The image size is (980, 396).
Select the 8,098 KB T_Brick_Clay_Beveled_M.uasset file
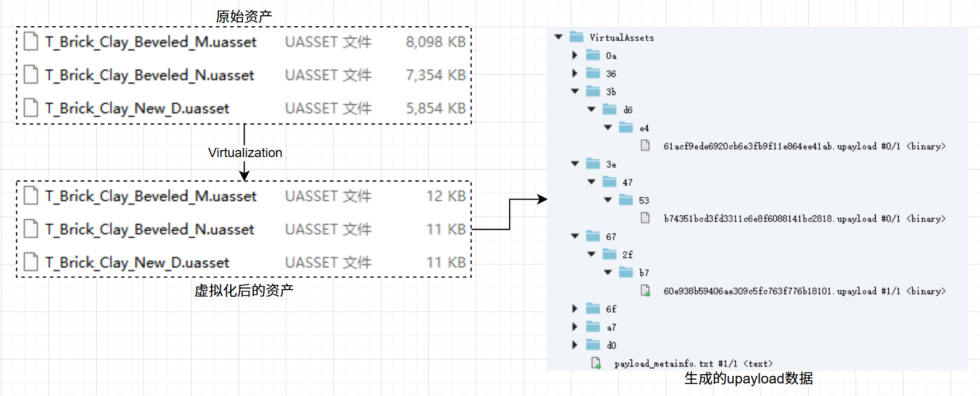click(x=151, y=42)
